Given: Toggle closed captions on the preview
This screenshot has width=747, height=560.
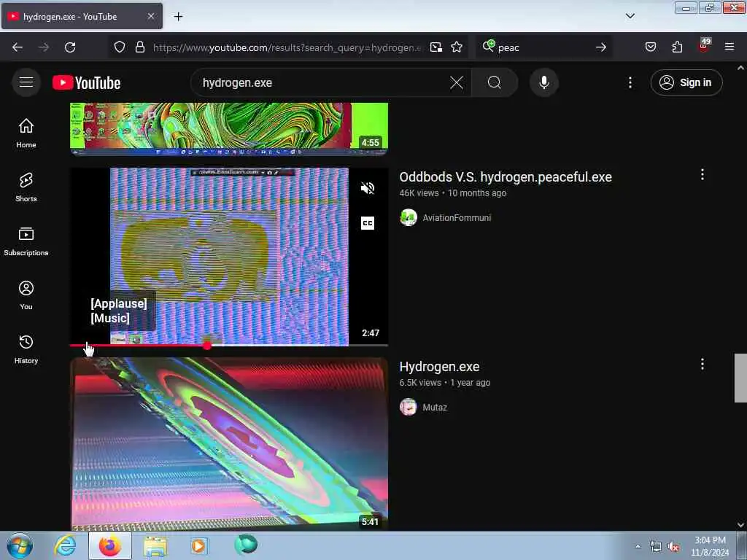Looking at the screenshot, I should (x=368, y=223).
